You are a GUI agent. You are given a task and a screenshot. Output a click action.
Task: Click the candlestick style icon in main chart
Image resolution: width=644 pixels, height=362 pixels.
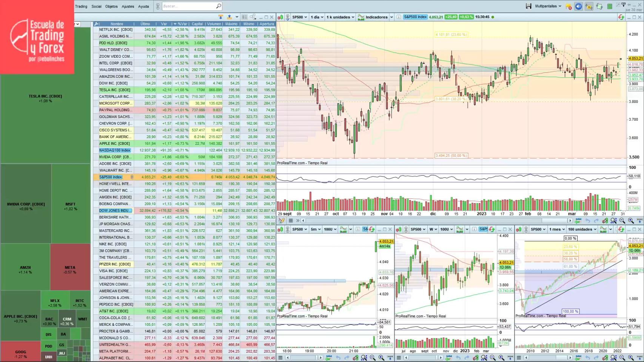(280, 17)
